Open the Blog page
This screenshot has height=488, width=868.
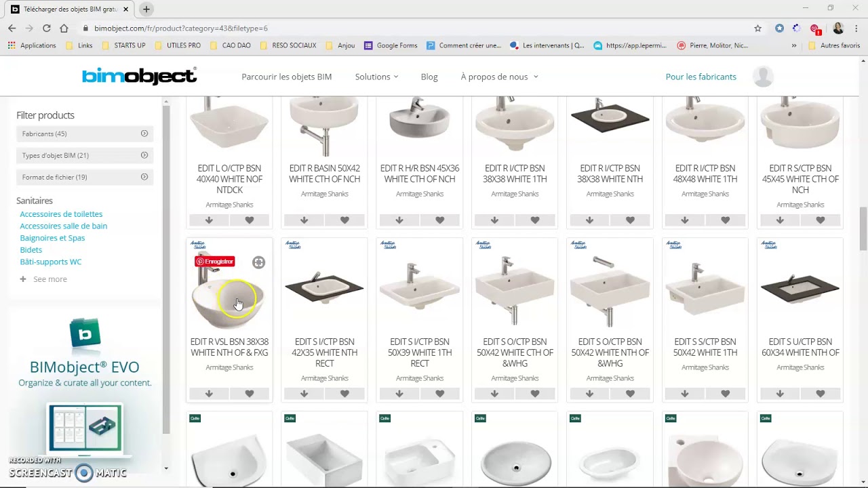coord(429,77)
